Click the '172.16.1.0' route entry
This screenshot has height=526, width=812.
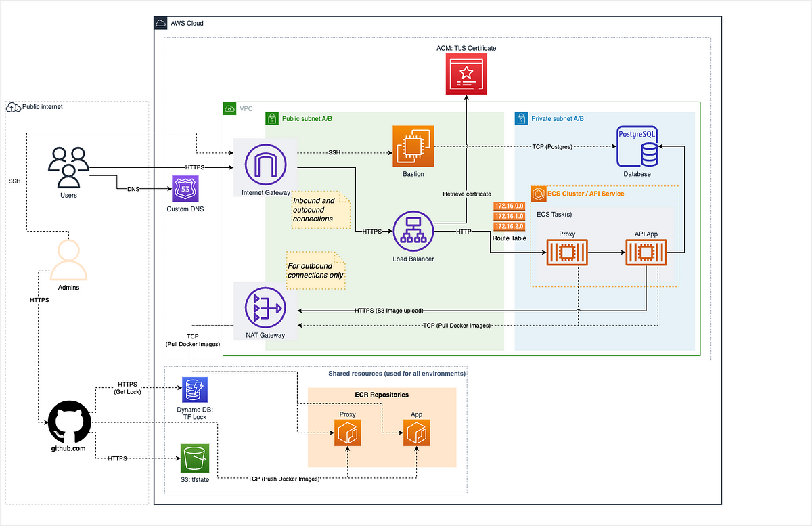pos(510,215)
